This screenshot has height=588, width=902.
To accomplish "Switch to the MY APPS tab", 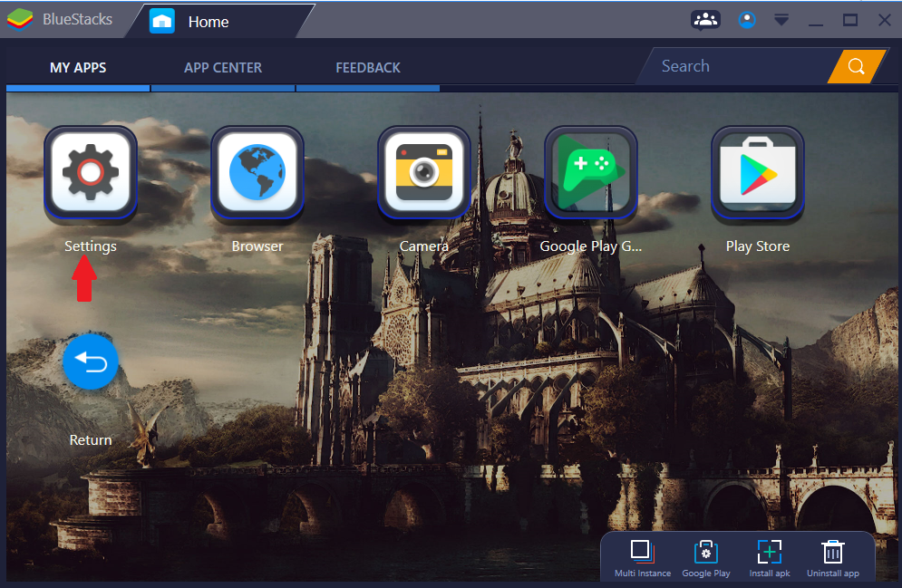I will 78,68.
